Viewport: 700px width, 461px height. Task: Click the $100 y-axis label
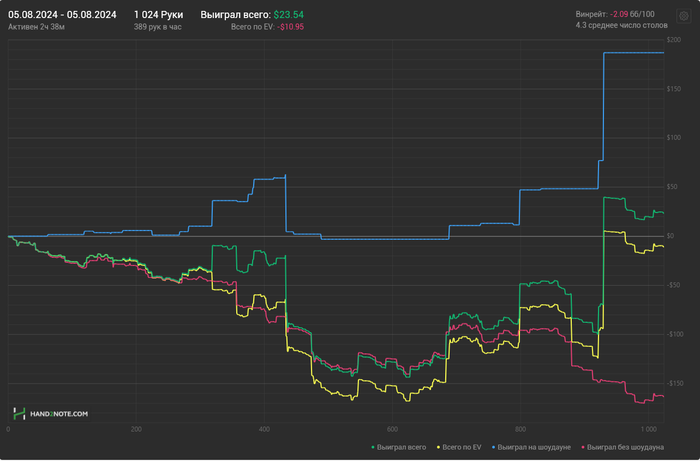click(674, 137)
